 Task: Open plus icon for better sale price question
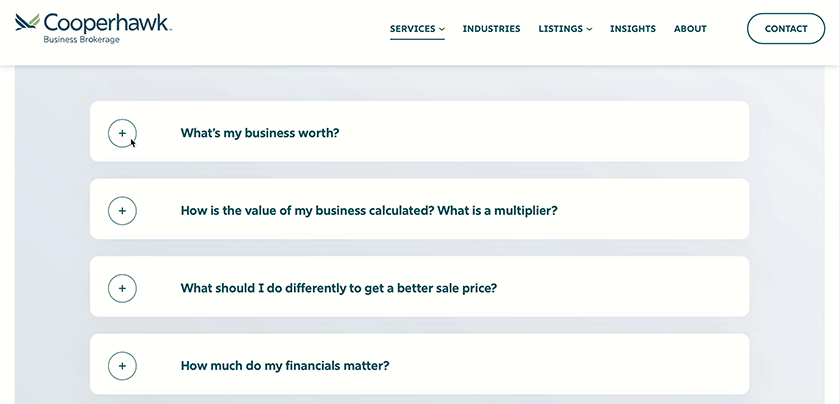point(122,288)
